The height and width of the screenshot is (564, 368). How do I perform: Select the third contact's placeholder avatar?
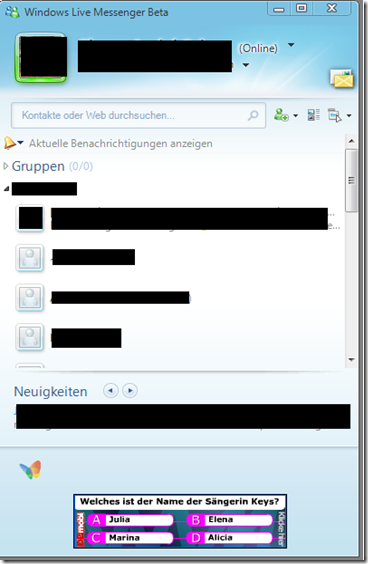[30, 297]
